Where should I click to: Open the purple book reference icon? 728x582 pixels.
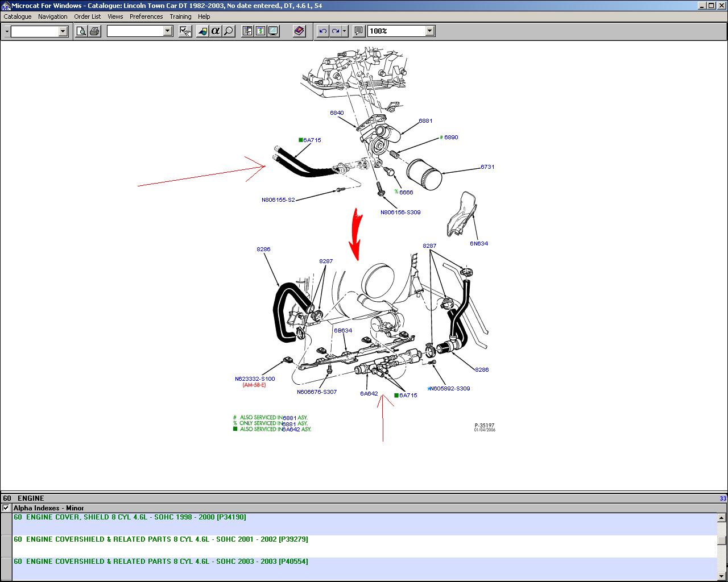tap(300, 31)
